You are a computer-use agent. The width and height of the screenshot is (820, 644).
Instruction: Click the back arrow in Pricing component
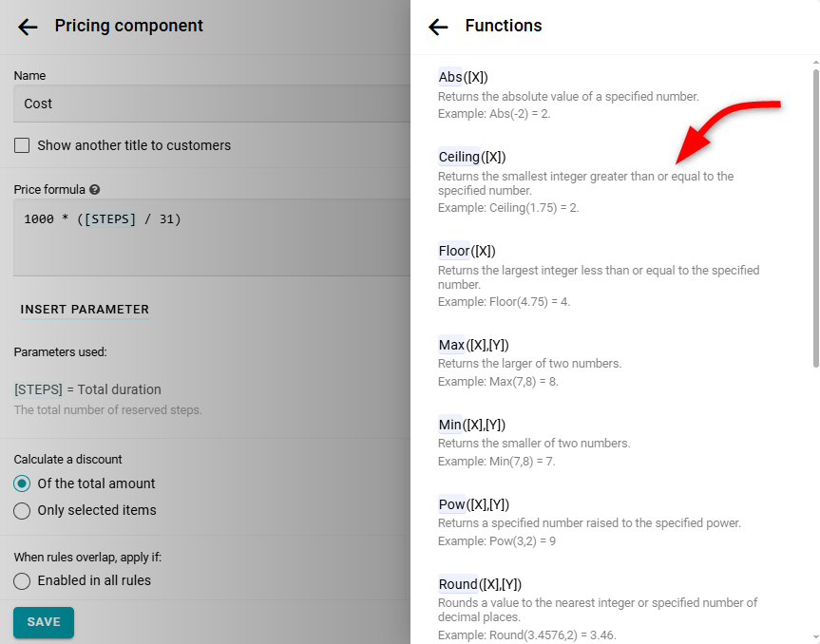pyautogui.click(x=28, y=27)
